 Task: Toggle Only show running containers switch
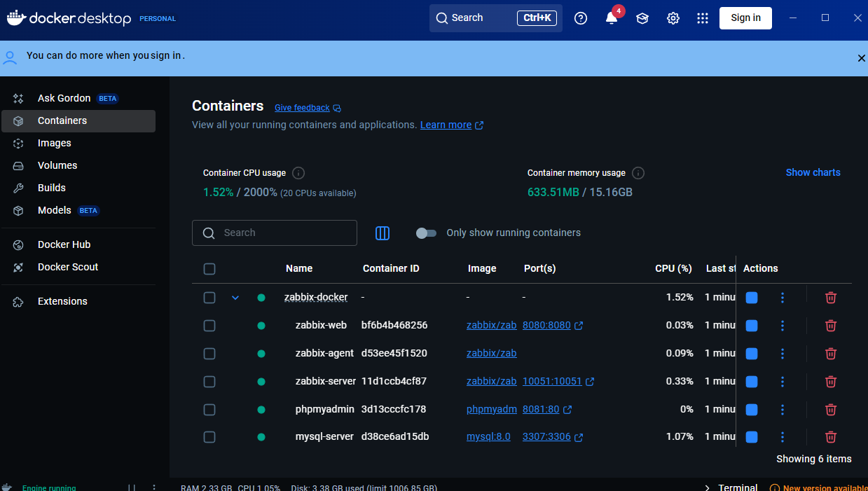click(426, 233)
